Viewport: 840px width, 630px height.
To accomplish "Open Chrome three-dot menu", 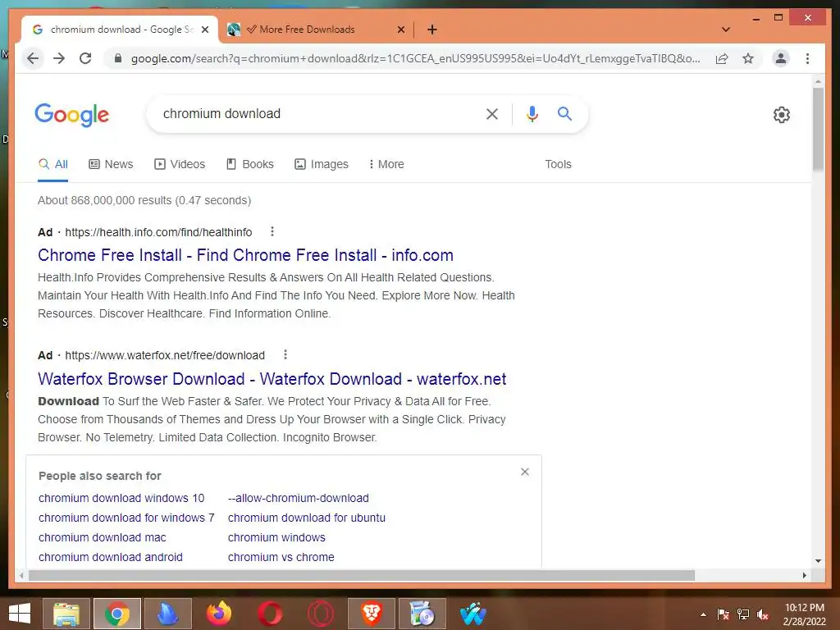I will click(x=807, y=58).
